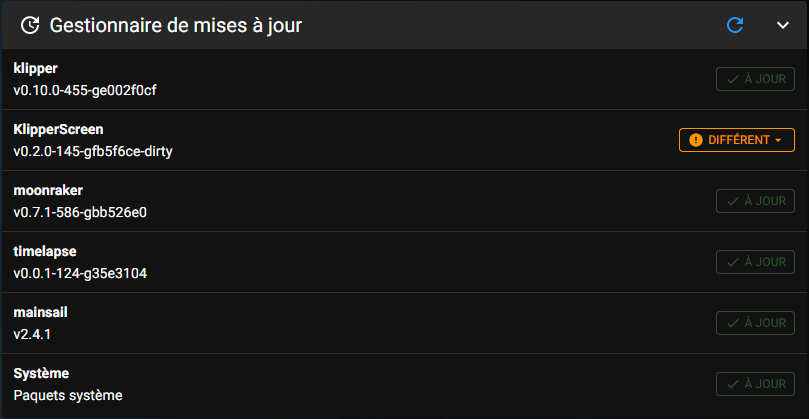The image size is (809, 419).
Task: Click the timelapse version v0.0.1-124-g35e3104
Action: 80,273
